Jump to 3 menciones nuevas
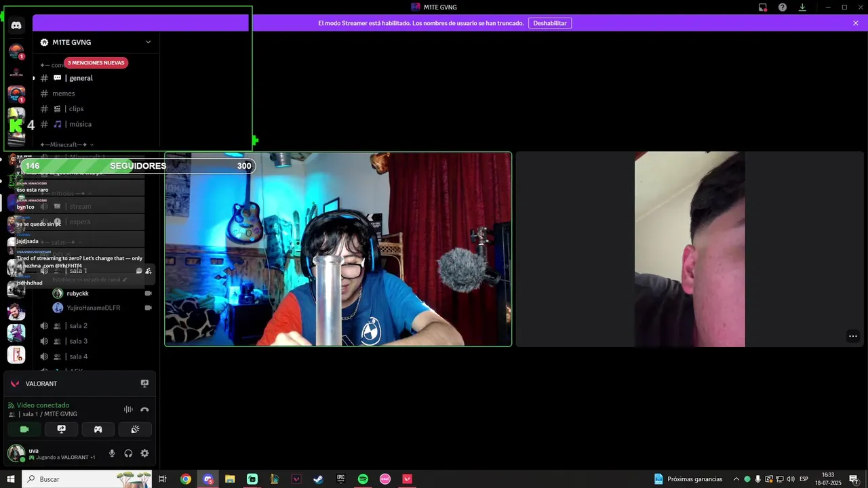Screen dimensions: 868x488 (x=96, y=63)
